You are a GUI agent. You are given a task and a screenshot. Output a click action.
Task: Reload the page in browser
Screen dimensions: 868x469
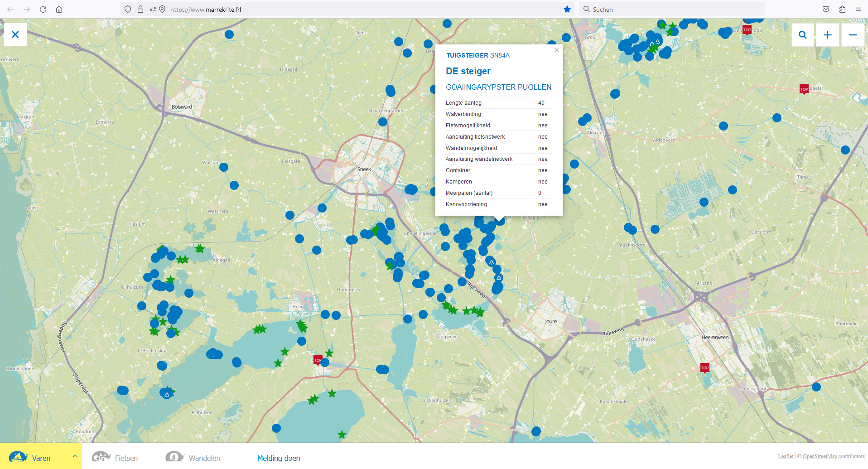(43, 9)
